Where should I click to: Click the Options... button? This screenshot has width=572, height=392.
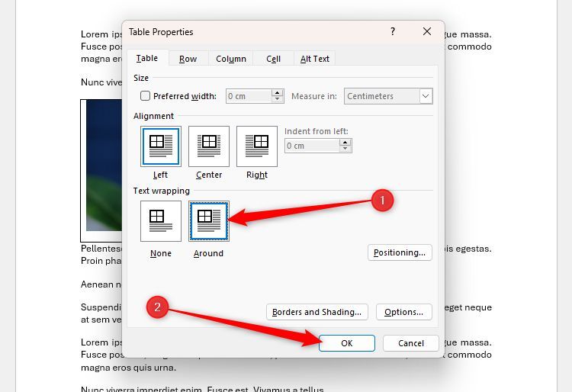tap(403, 312)
